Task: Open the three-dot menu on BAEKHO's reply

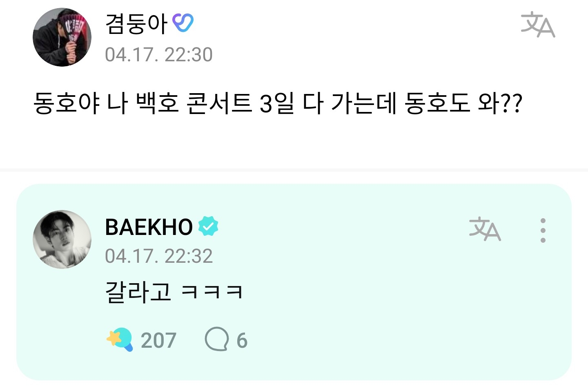Action: pos(543,230)
